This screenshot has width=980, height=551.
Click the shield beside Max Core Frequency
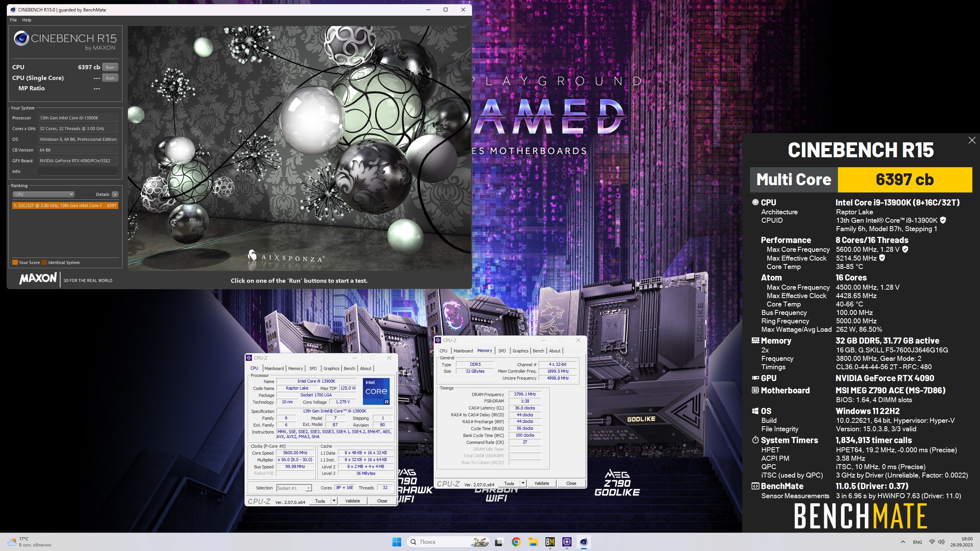[905, 249]
